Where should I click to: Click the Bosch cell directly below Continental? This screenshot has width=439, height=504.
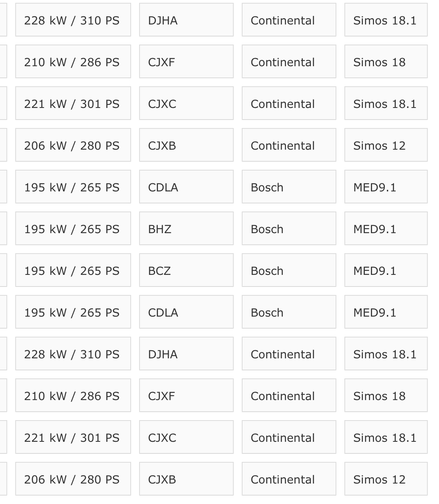[x=289, y=187]
